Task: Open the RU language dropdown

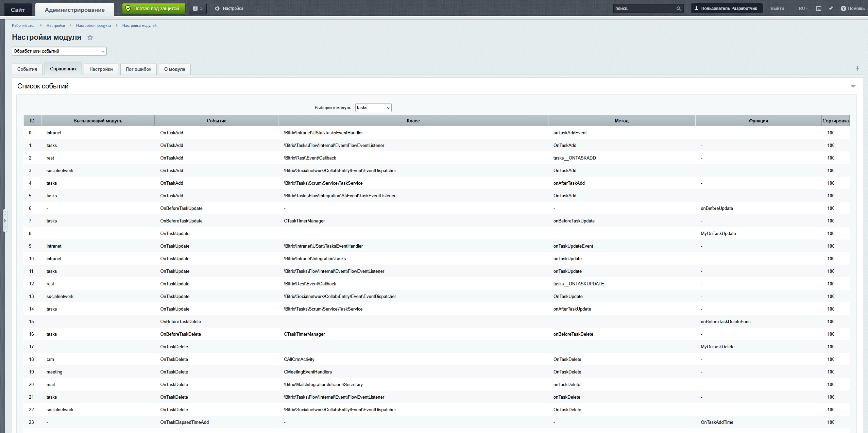Action: pos(803,9)
